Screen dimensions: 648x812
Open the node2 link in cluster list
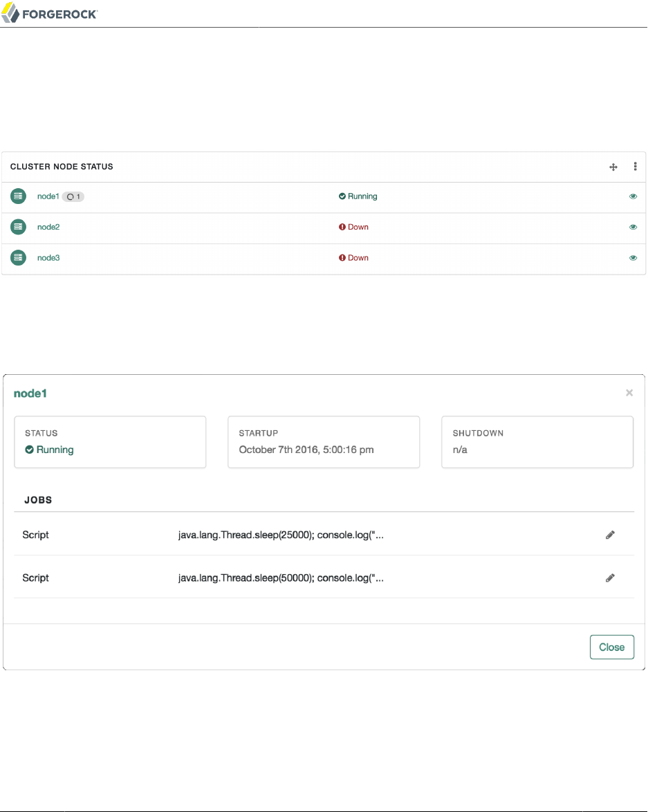click(x=48, y=227)
